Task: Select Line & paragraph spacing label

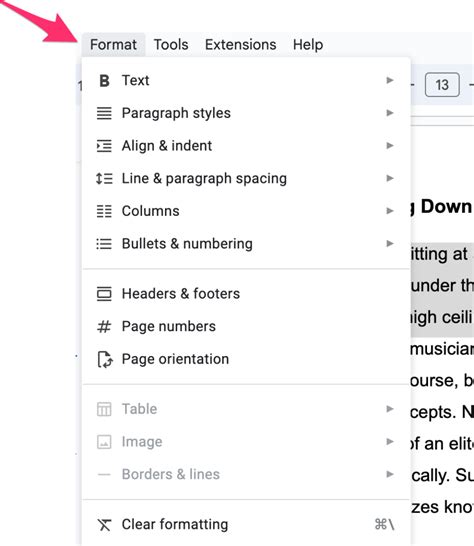Action: coord(204,179)
